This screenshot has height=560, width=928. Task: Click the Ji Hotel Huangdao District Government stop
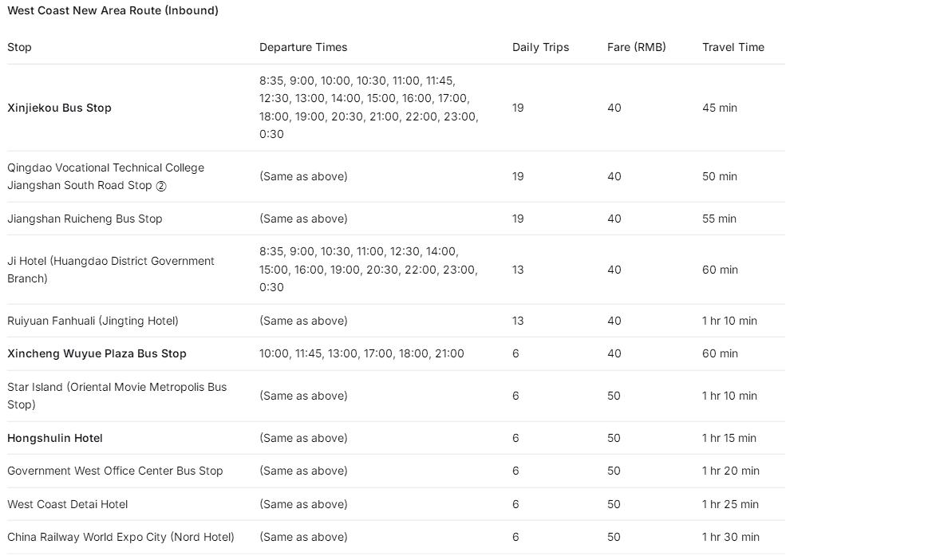coord(111,270)
